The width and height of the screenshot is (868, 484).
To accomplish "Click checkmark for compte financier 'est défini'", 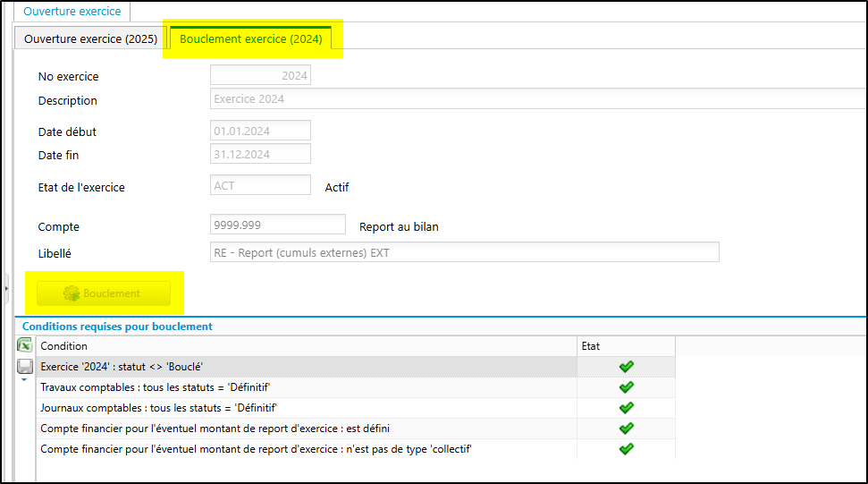I will point(626,428).
